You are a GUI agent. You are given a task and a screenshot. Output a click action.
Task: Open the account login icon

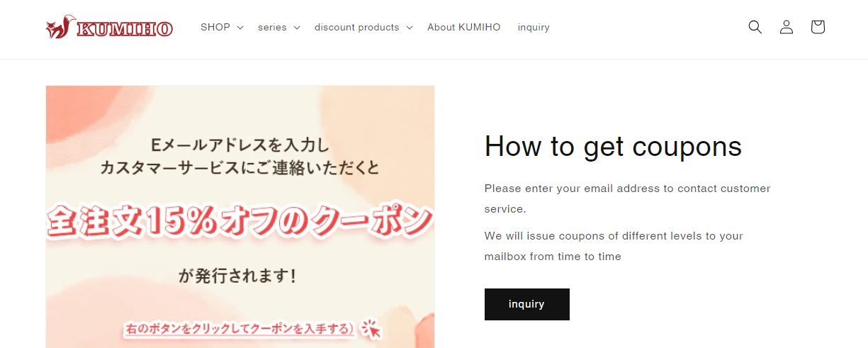pos(787,27)
